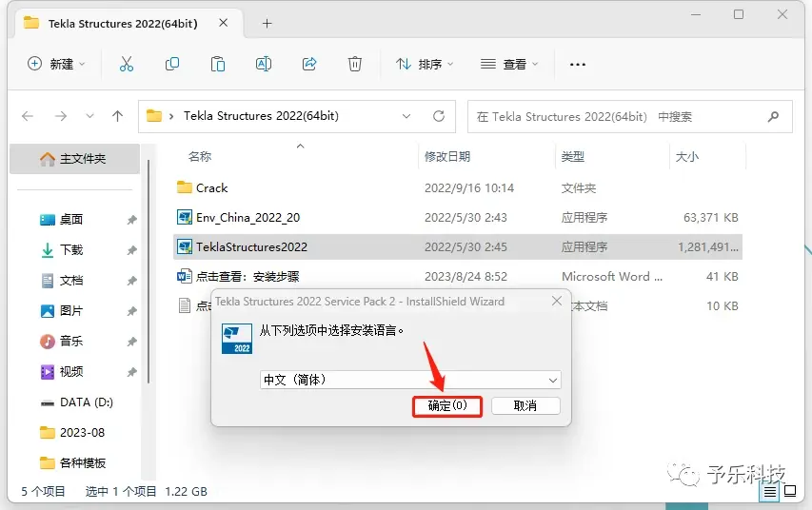This screenshot has width=812, height=510.
Task: Open 音乐 in navigation pane
Action: 71,342
